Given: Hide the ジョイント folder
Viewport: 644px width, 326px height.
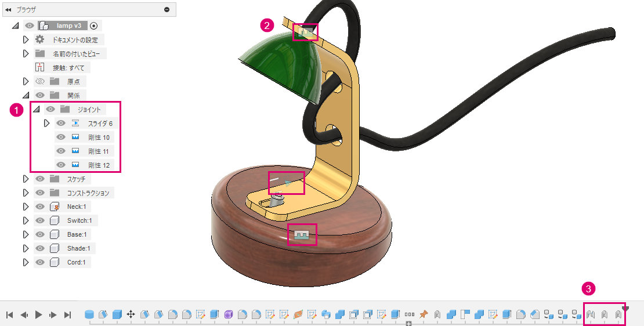Looking at the screenshot, I should [50, 109].
